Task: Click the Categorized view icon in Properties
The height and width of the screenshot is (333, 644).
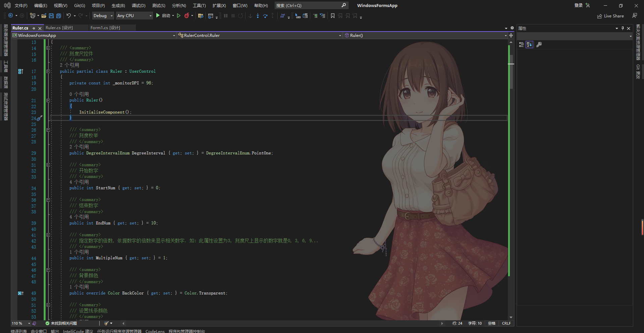Action: (x=521, y=45)
